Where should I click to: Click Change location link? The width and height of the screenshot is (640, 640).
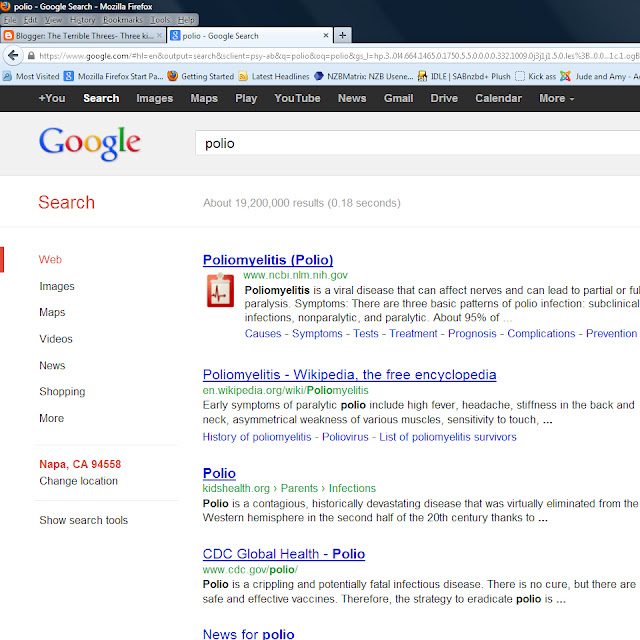click(x=78, y=481)
